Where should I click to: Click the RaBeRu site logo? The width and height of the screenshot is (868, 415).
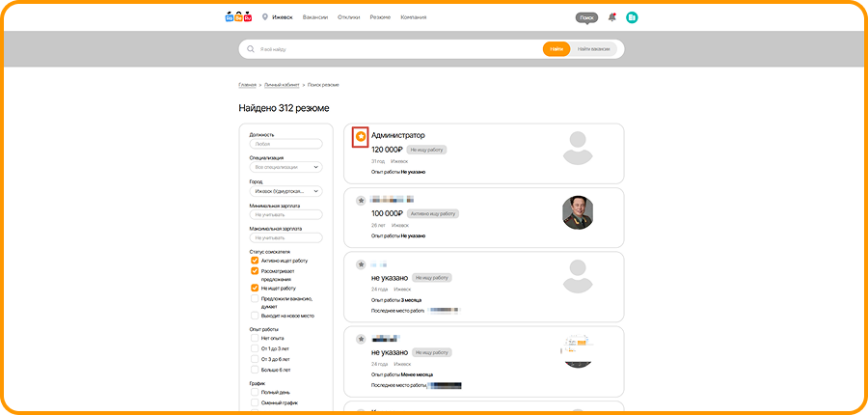pos(238,17)
